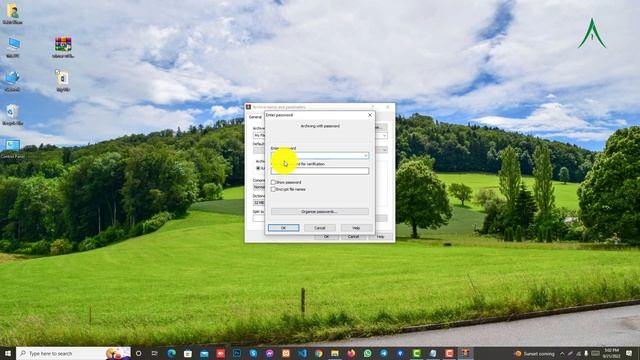Open Microsoft Store from the taskbar
This screenshot has height=360, width=640.
click(188, 353)
